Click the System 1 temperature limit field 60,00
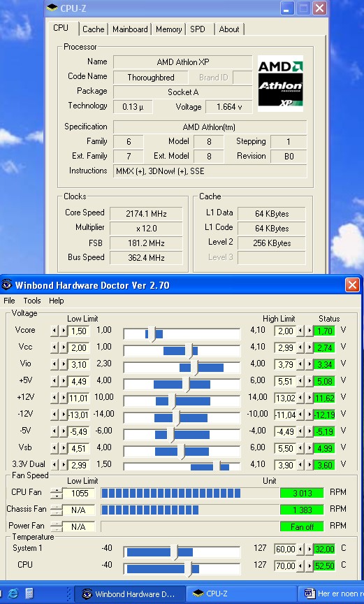The width and height of the screenshot is (364, 604). click(x=285, y=549)
